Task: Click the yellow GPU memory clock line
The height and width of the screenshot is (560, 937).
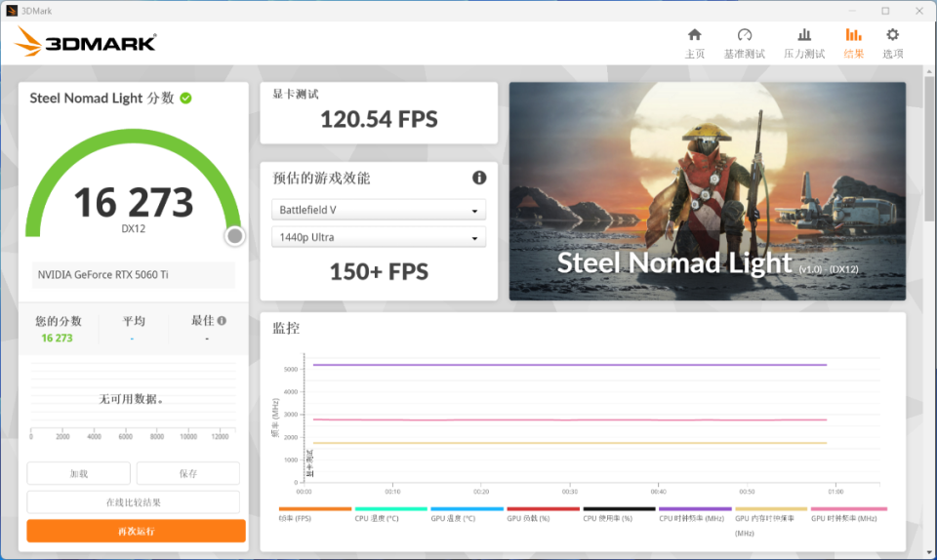Action: click(569, 443)
